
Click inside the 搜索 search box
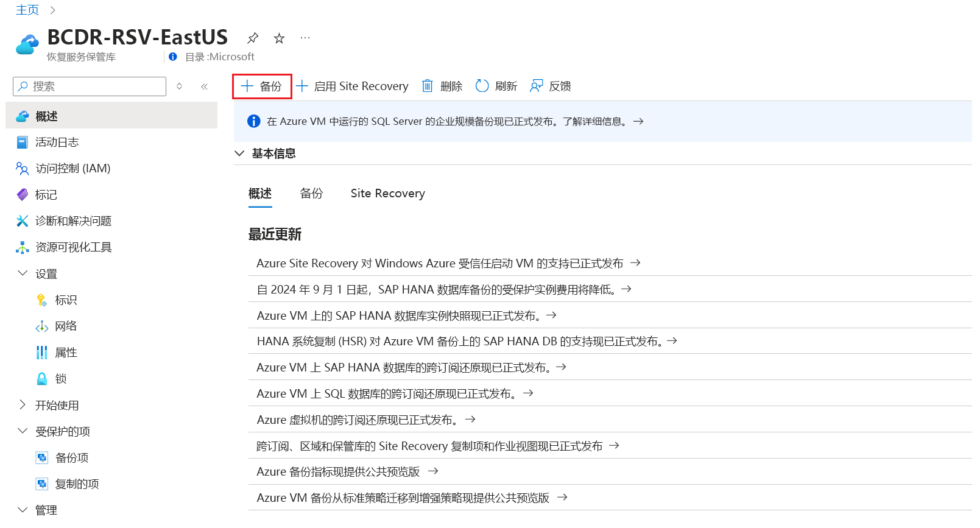90,86
